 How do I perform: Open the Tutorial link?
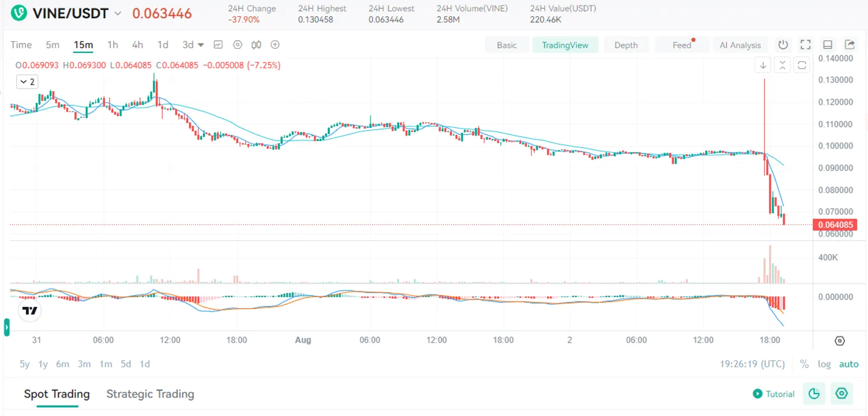click(780, 394)
